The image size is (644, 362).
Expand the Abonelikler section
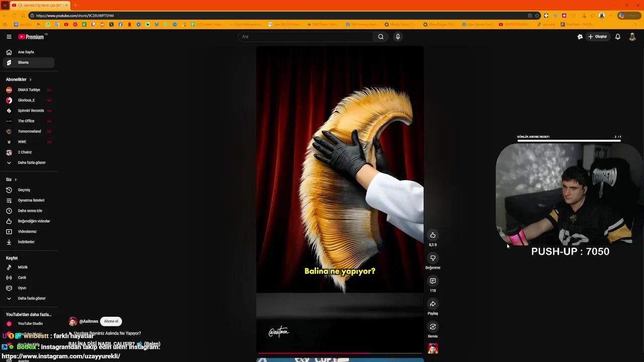point(19,79)
